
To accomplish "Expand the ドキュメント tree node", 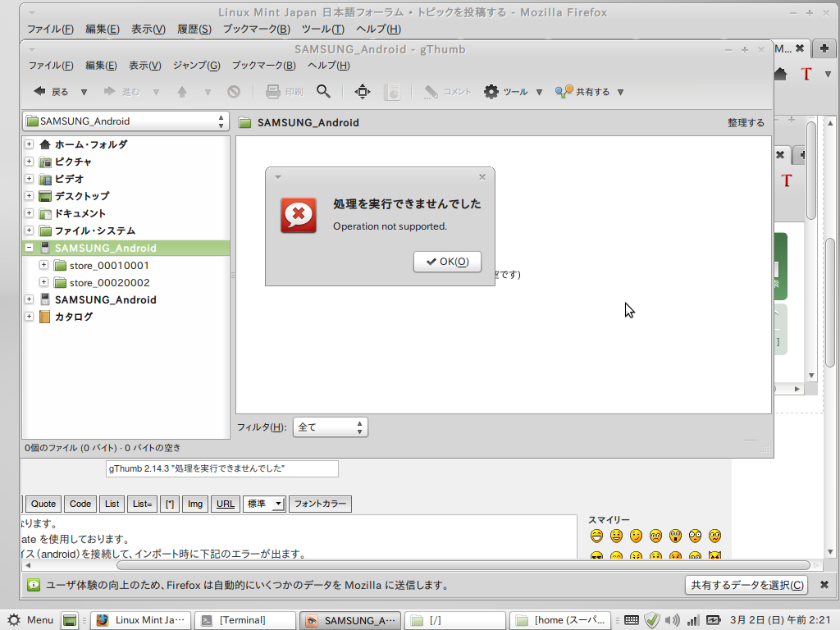I will click(30, 212).
